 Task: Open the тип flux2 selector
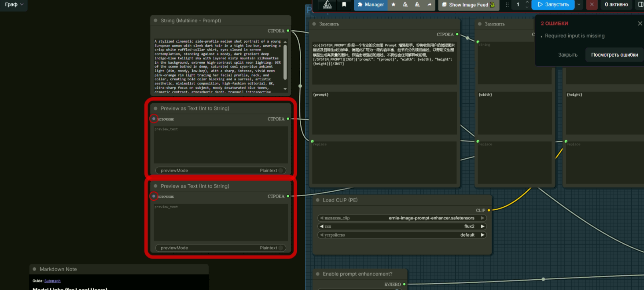(x=402, y=226)
